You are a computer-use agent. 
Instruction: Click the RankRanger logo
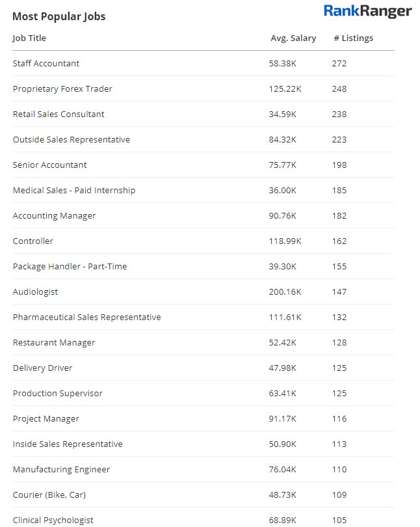point(367,11)
